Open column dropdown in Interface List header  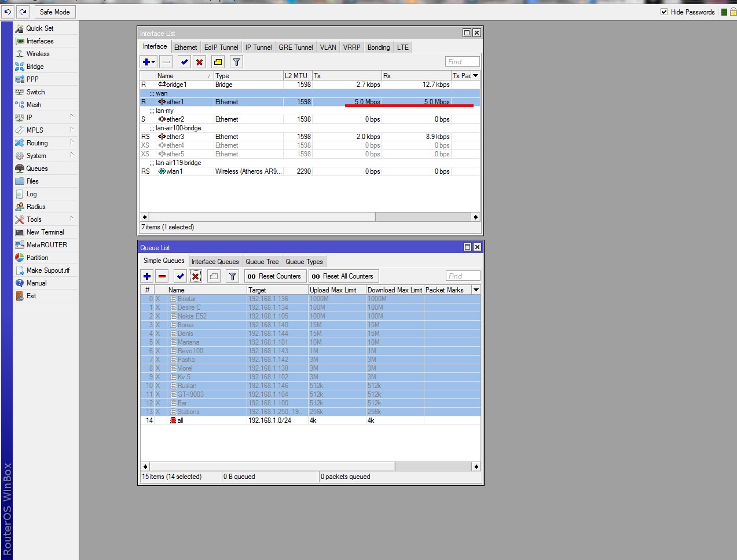[476, 76]
